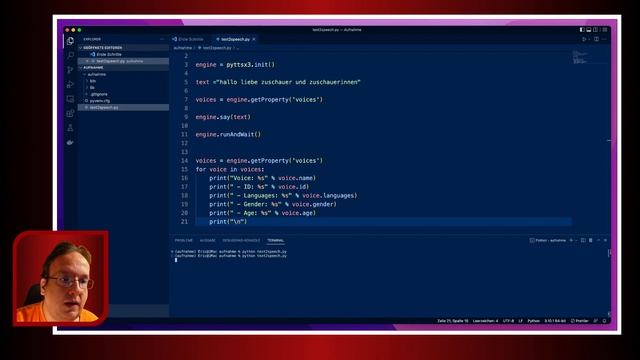Collapse the aufnahme folder in tree
The height and width of the screenshot is (360, 640).
124,74
